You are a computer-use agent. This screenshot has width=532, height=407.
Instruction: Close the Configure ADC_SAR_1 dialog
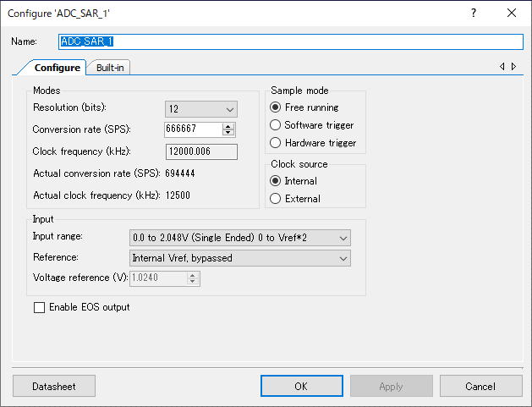[512, 13]
